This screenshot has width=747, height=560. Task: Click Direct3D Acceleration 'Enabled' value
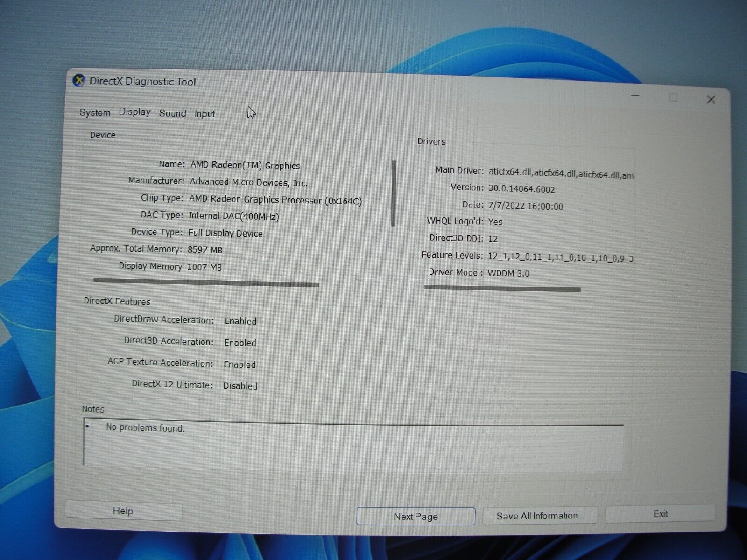tap(240, 343)
